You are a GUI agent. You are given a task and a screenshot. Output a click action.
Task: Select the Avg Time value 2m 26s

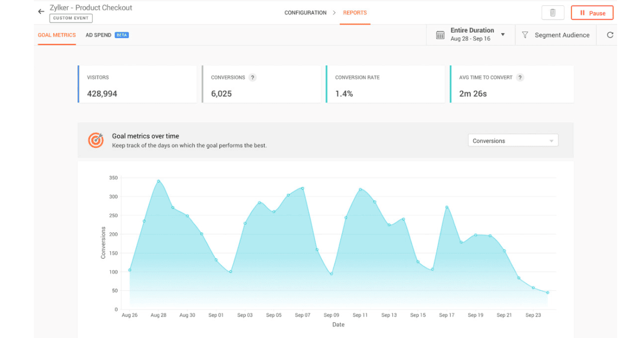click(x=473, y=93)
